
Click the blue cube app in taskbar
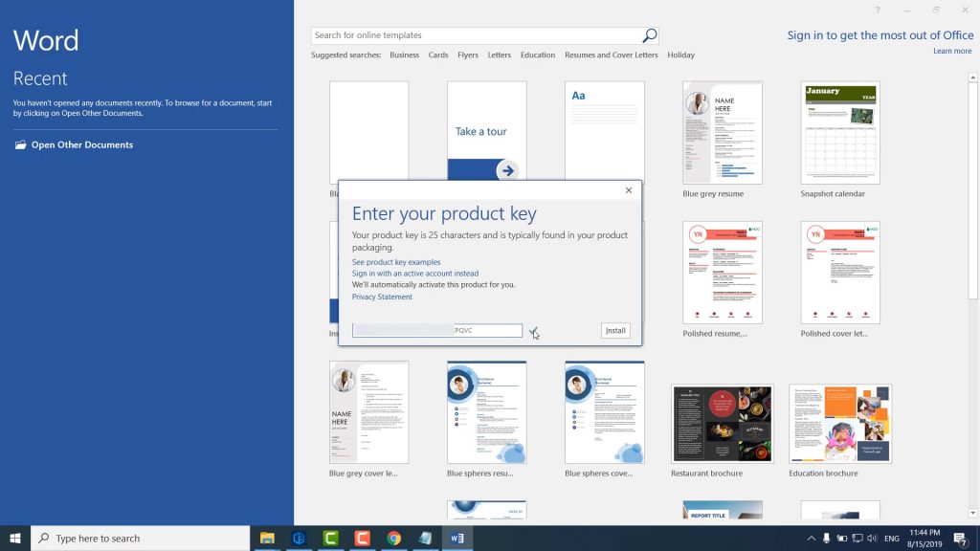pyautogui.click(x=299, y=538)
